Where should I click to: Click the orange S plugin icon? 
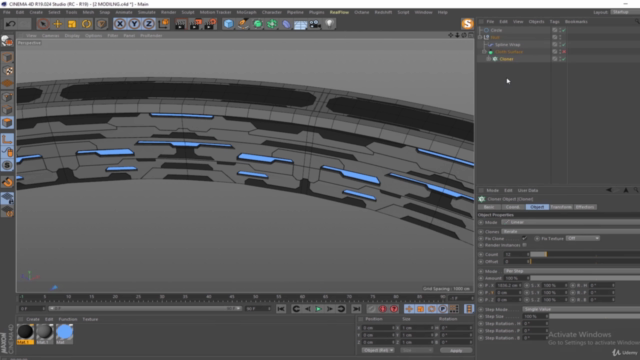pos(467,24)
